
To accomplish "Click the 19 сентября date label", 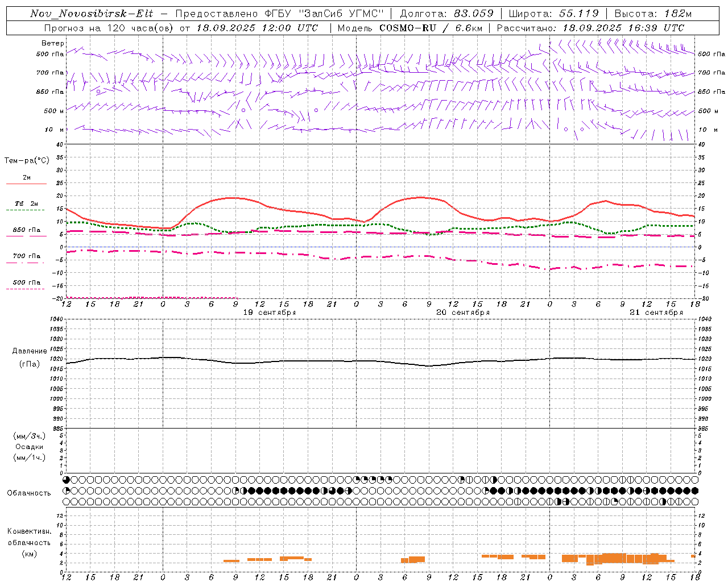I will (270, 313).
